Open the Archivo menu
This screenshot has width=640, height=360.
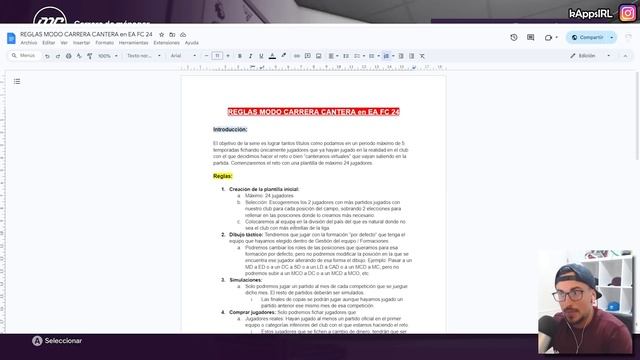coord(29,43)
